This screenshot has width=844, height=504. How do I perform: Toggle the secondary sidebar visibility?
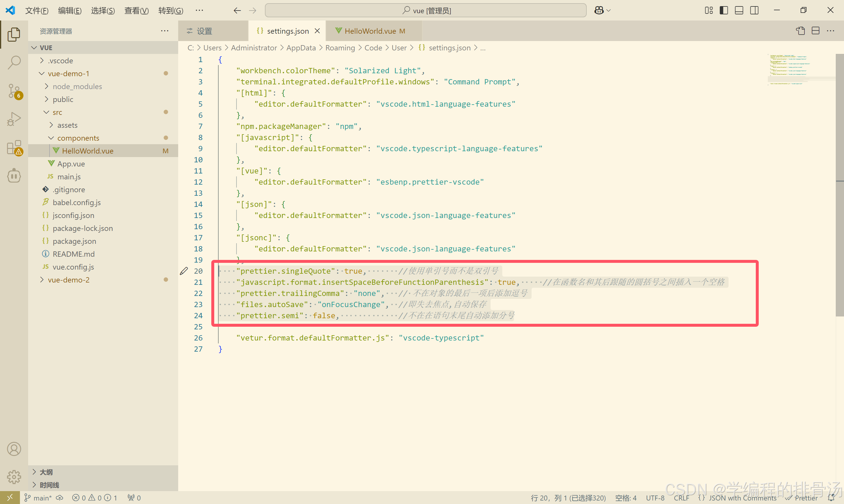click(754, 11)
